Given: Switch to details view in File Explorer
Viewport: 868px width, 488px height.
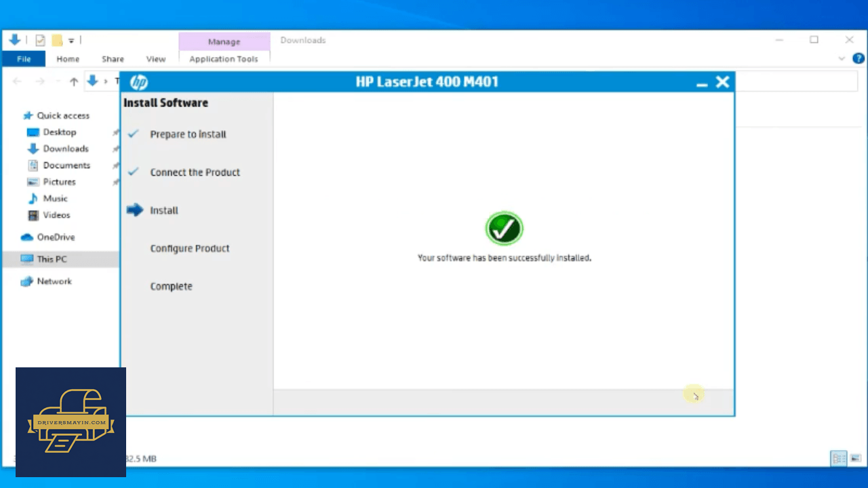Looking at the screenshot, I should (839, 459).
